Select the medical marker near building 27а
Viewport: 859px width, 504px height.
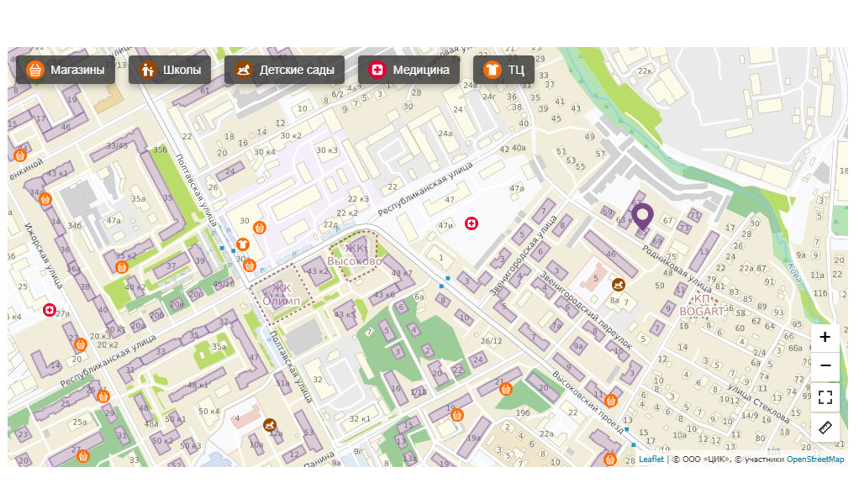[x=50, y=310]
